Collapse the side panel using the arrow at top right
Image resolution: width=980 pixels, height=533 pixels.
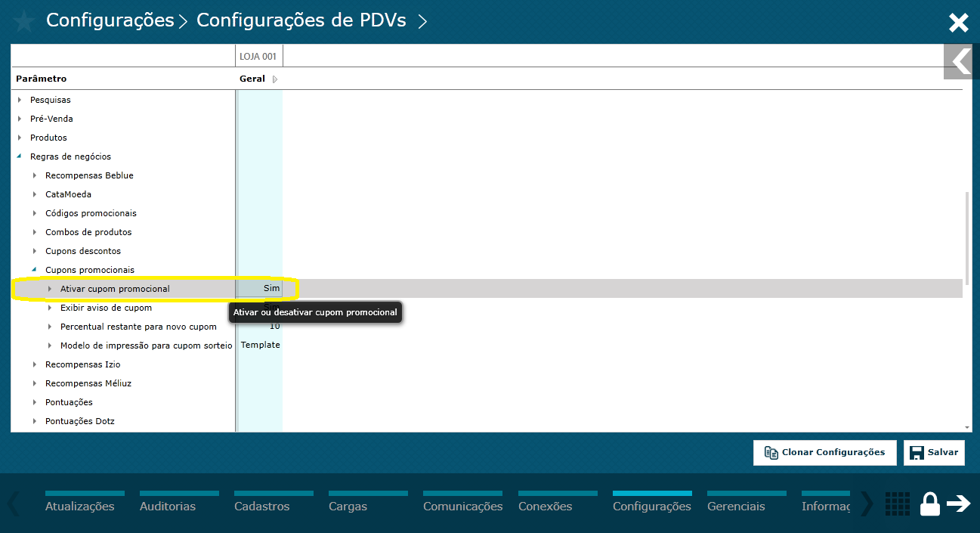(961, 62)
